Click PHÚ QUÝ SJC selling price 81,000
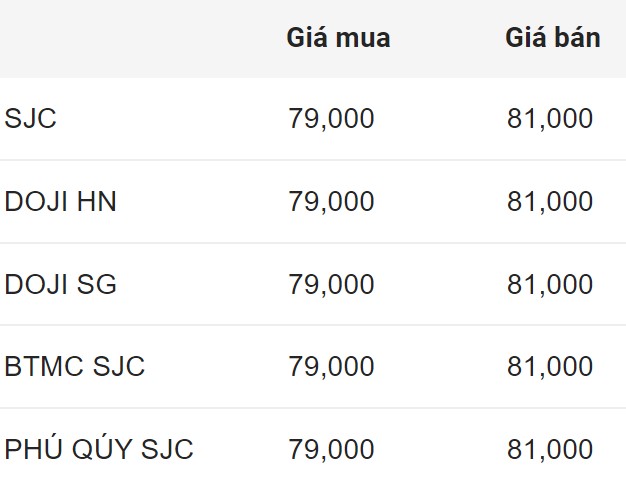Screen dimensions: 626x483 550,450
